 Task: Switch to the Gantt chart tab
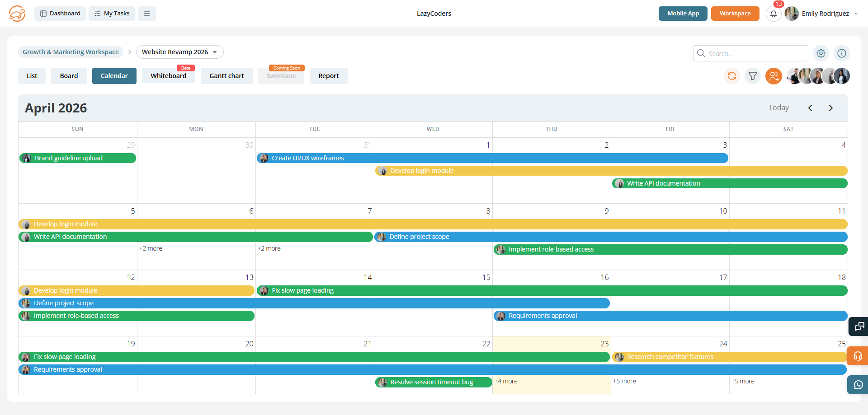point(226,76)
